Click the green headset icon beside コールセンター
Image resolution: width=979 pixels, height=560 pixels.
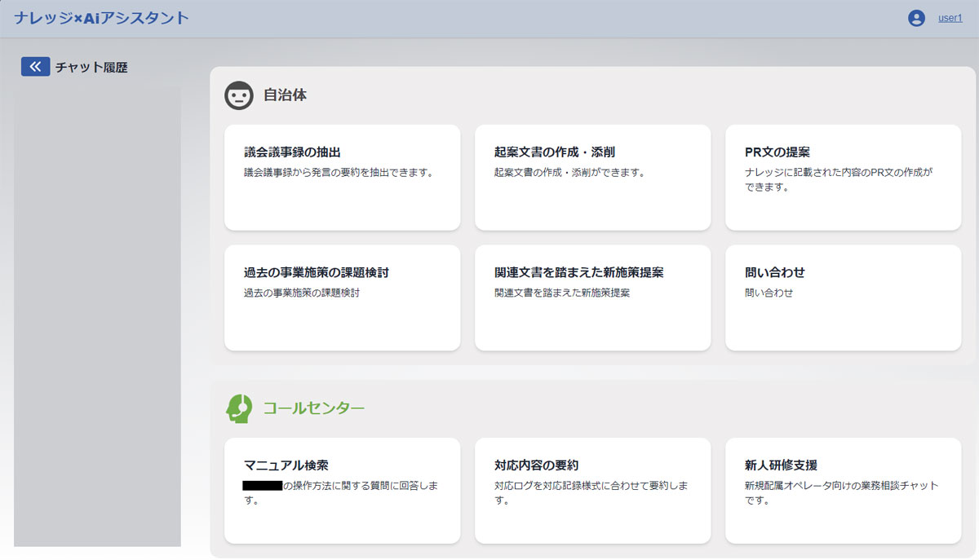(x=239, y=409)
